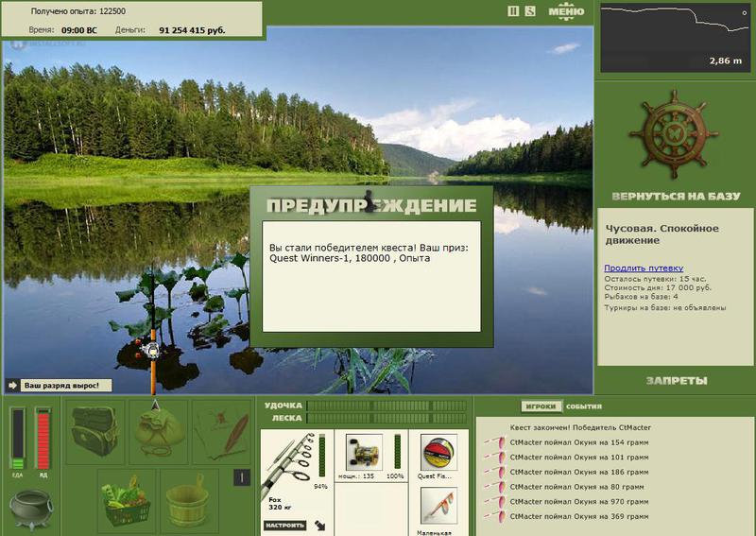Click 'Турниры на базе: не объявлены' text
This screenshot has width=756, height=536.
pyautogui.click(x=665, y=308)
